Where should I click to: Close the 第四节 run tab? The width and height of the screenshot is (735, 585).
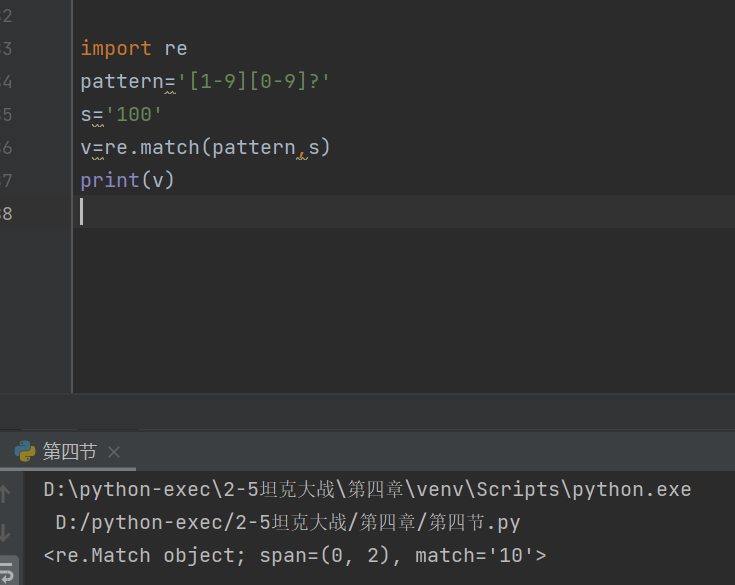(x=114, y=452)
